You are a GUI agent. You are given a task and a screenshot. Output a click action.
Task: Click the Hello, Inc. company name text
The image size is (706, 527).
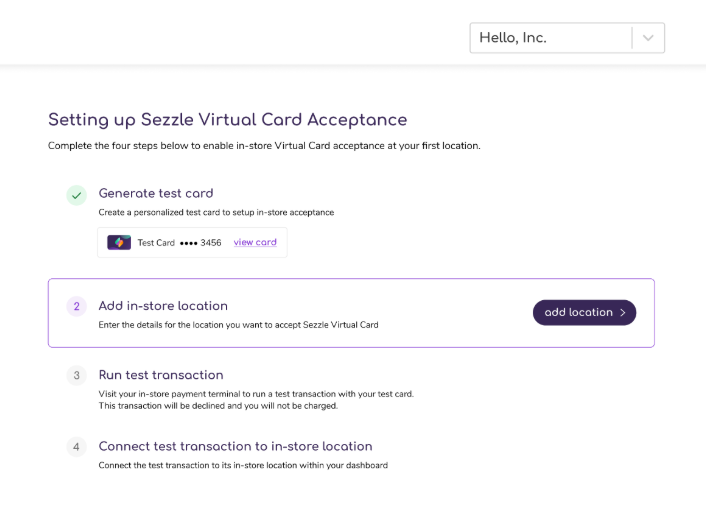pos(513,38)
